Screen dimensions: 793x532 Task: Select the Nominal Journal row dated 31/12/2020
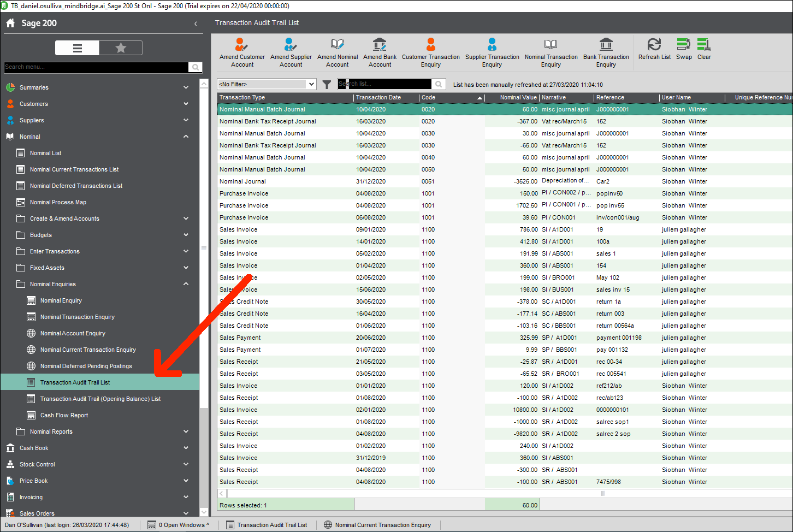coord(505,181)
